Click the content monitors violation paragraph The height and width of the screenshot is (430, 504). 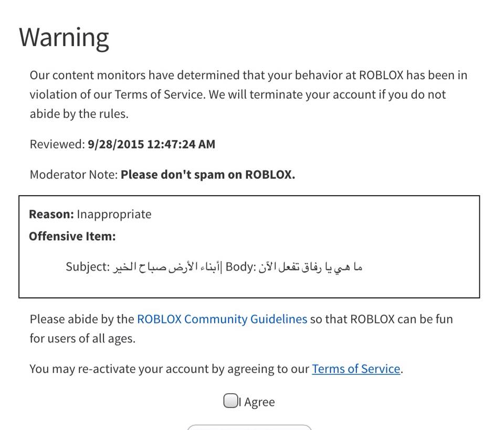[x=248, y=94]
